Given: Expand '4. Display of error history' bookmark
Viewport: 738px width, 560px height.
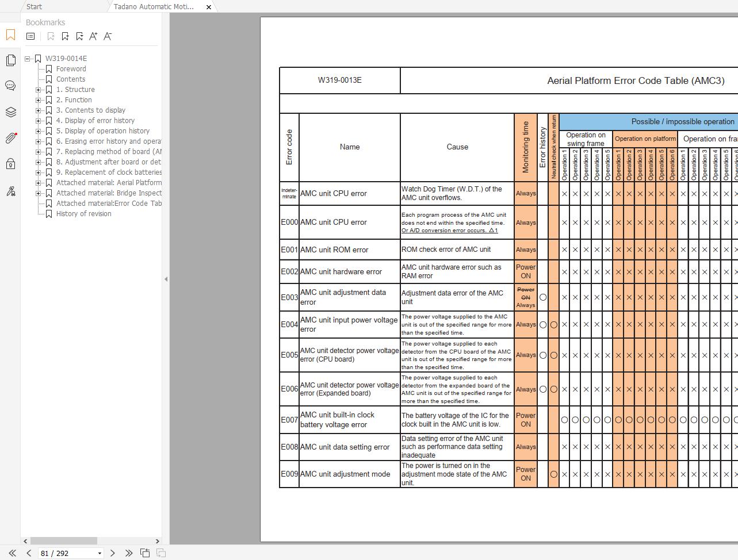Looking at the screenshot, I should click(x=39, y=121).
